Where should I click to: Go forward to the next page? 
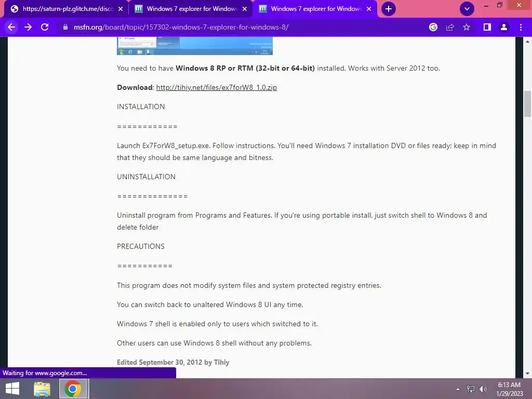tap(28, 27)
